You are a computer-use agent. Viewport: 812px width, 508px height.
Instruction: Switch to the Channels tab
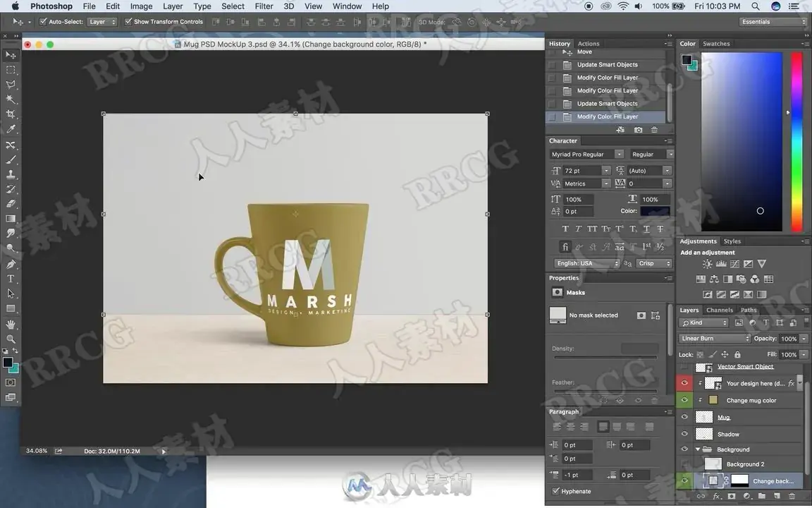719,310
